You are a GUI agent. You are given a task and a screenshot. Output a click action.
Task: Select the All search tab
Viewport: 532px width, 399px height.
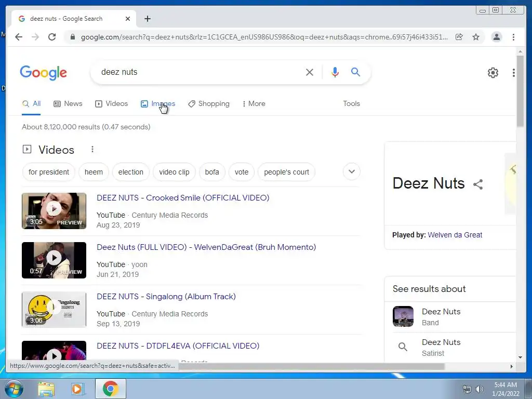[x=31, y=104]
